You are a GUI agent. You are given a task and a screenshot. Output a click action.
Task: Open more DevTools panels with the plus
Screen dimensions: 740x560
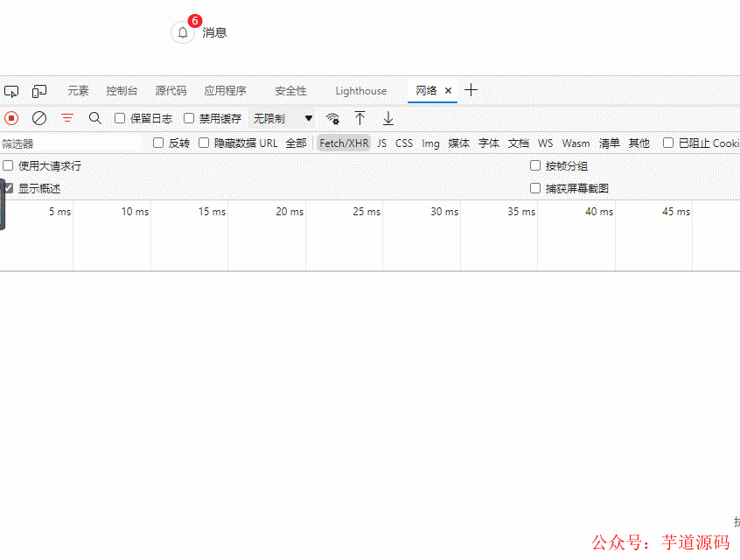471,89
